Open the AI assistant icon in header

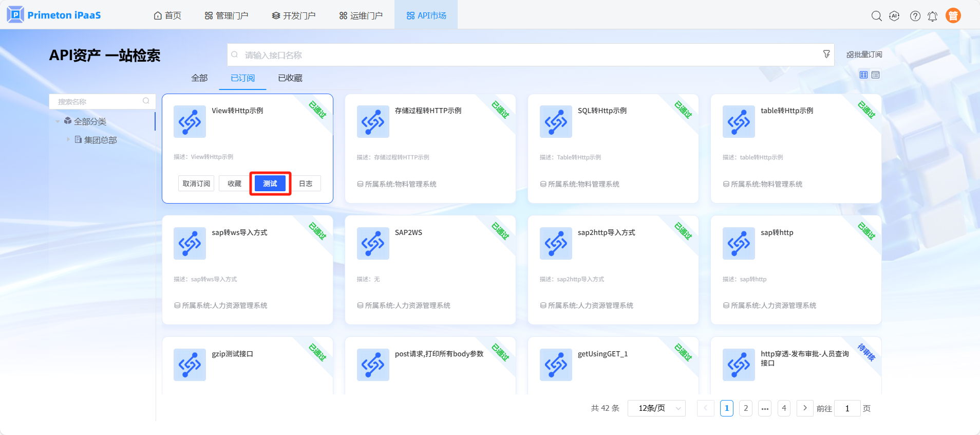[x=894, y=16]
